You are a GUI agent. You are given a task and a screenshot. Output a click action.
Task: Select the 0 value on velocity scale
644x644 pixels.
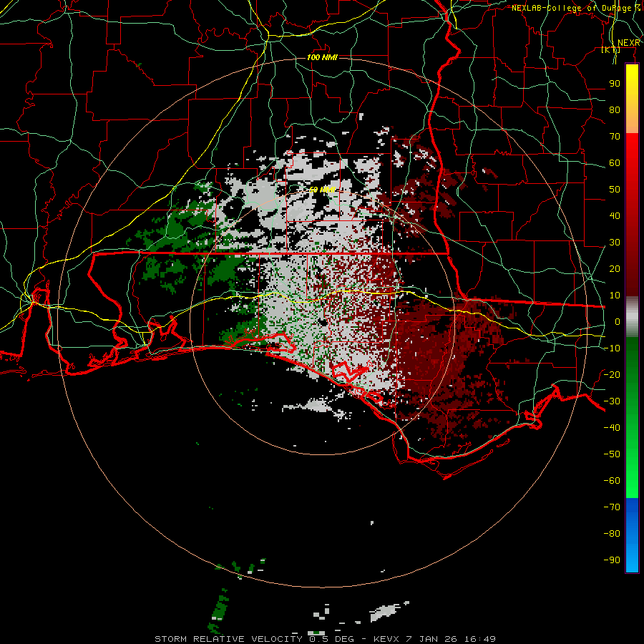pos(618,322)
